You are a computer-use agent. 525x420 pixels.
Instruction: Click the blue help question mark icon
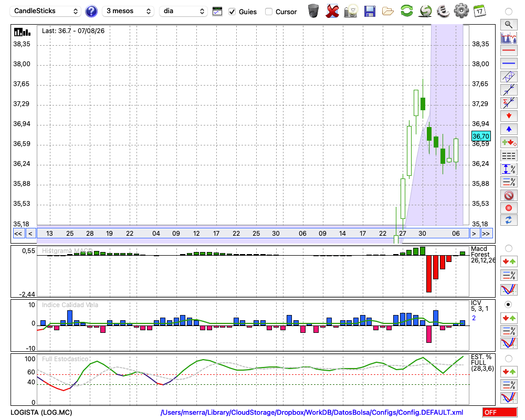pyautogui.click(x=91, y=12)
